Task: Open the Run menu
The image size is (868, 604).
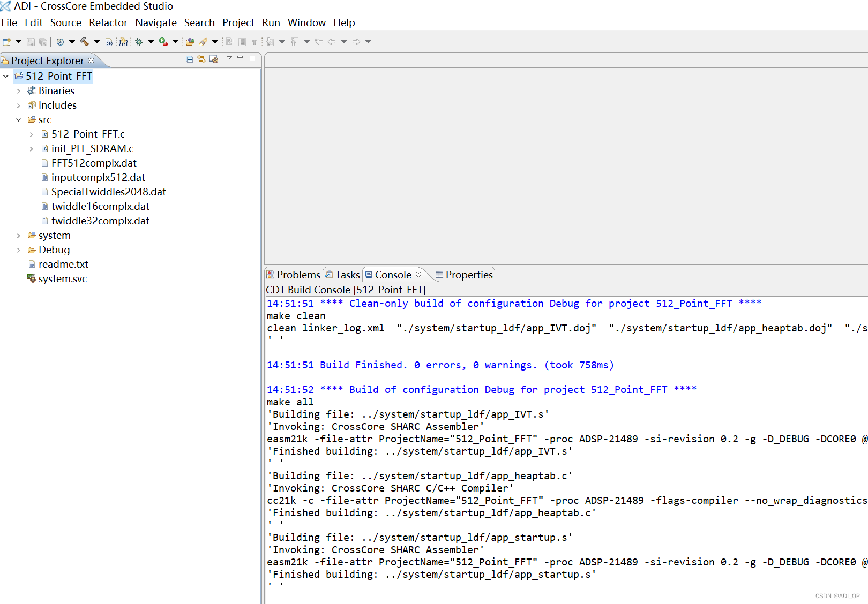Action: (x=271, y=22)
